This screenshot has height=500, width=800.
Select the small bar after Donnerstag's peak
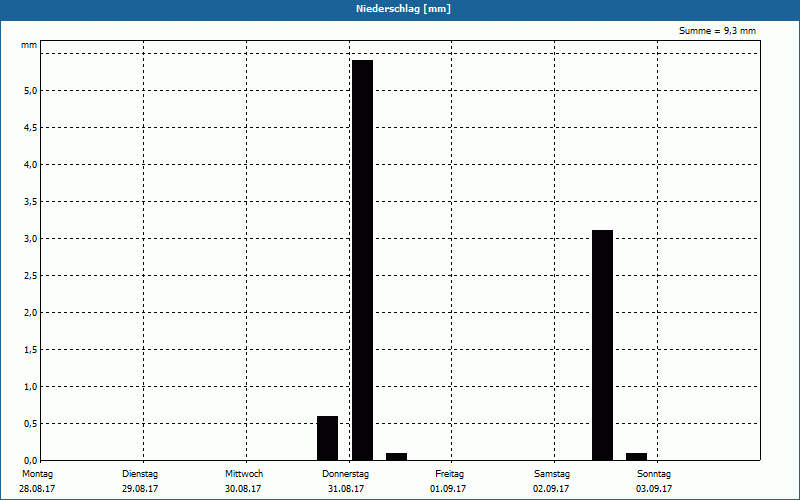(x=396, y=457)
